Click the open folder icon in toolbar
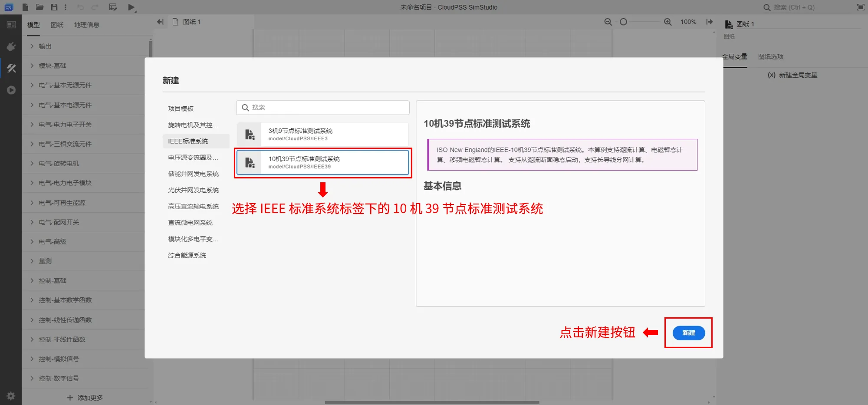 (x=39, y=7)
